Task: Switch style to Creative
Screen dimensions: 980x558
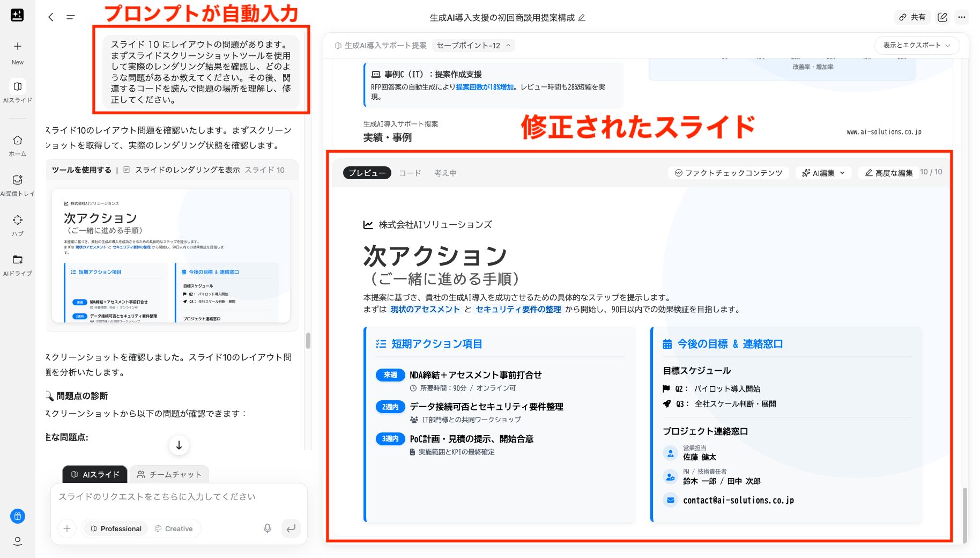Action: 175,528
